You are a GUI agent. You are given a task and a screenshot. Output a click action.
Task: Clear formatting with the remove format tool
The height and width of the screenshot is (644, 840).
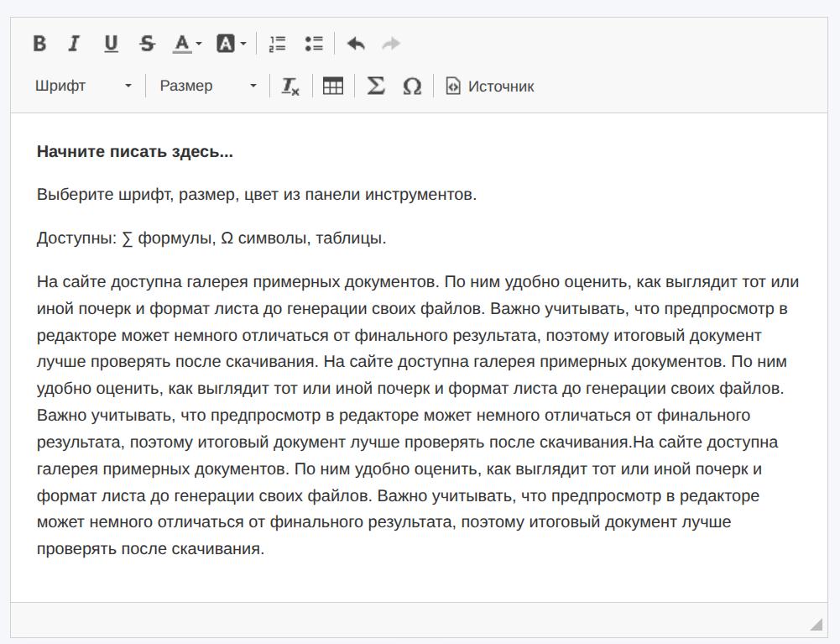point(290,85)
